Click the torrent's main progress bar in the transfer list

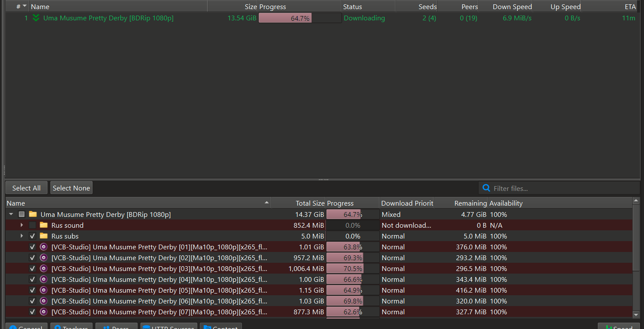point(300,18)
